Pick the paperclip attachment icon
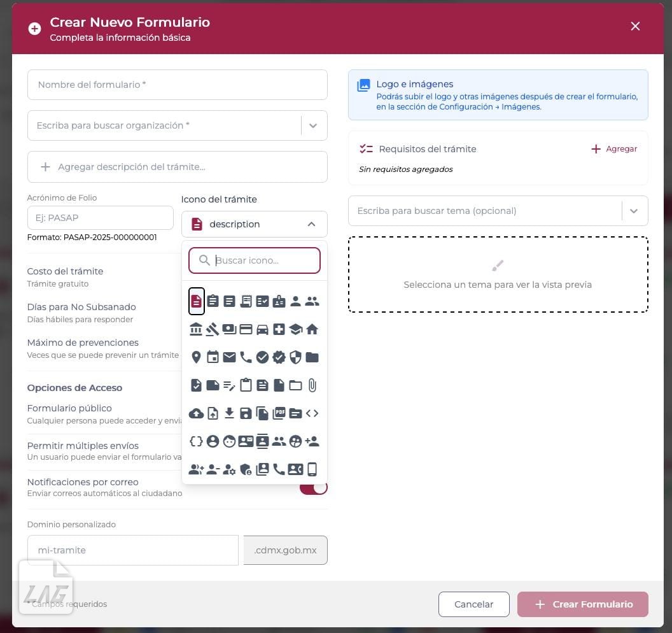Screen dimensions: 672x633 click(312, 385)
